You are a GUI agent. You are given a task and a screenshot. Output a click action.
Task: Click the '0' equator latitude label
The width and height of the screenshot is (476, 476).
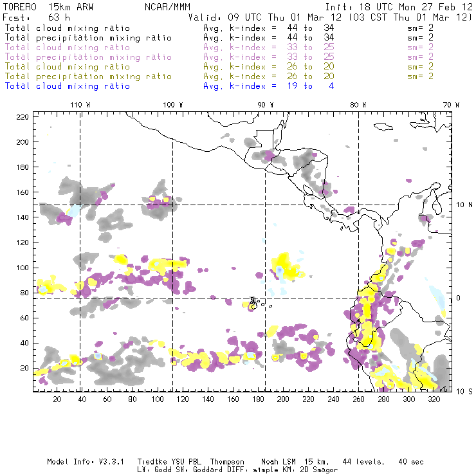pyautogui.click(x=459, y=298)
